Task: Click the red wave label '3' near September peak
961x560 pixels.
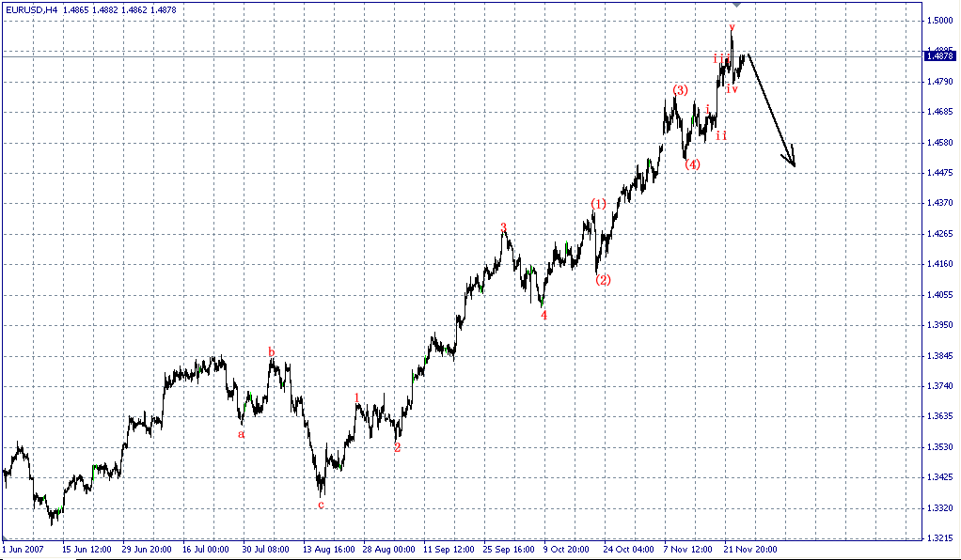Action: tap(504, 226)
